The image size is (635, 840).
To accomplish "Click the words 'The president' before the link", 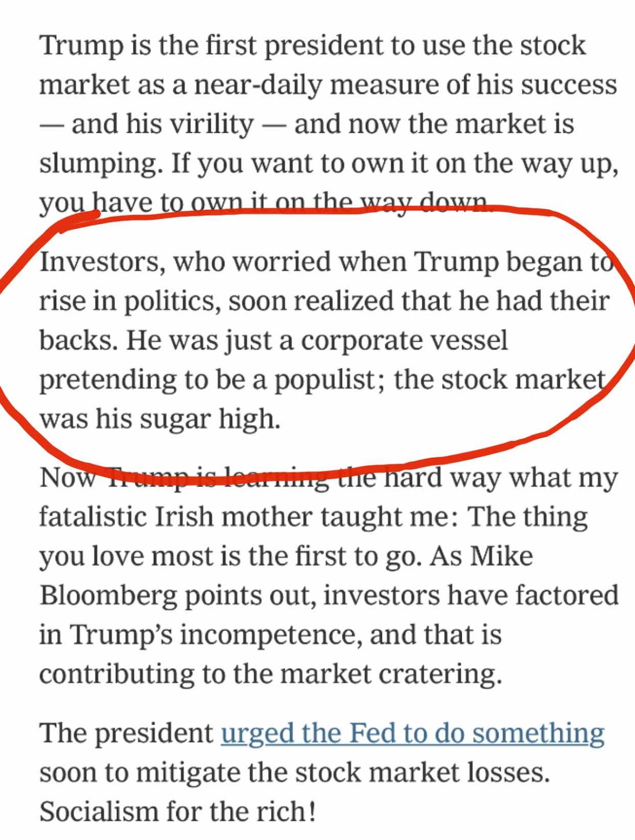I will click(127, 733).
